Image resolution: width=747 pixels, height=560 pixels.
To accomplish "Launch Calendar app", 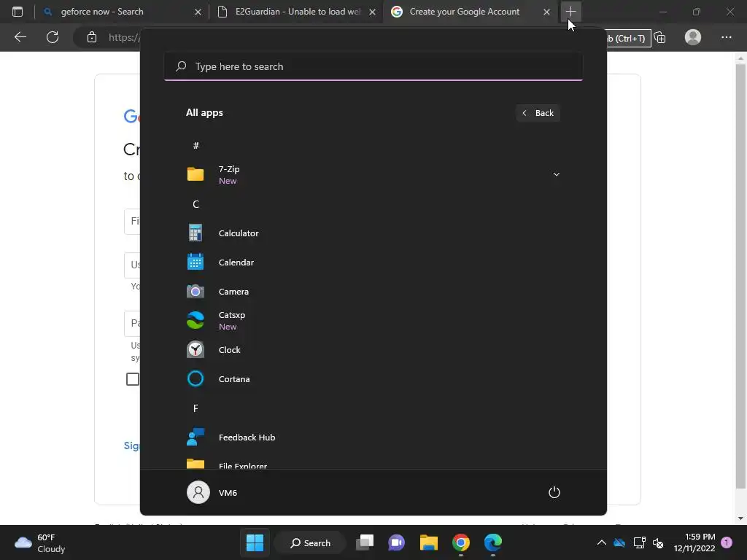I will 373,262.
